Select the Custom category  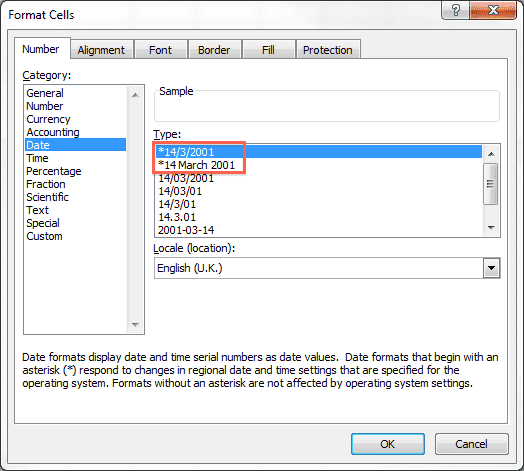click(76, 236)
